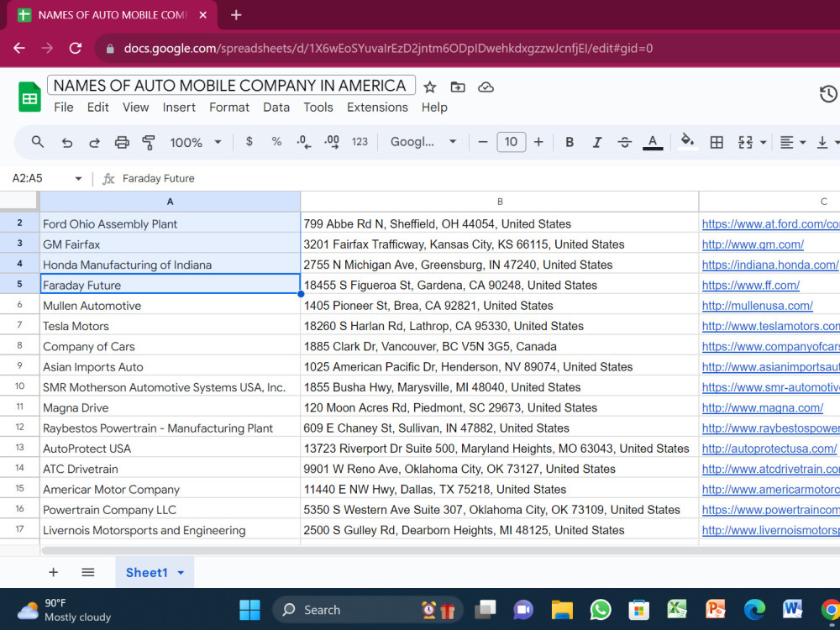Image resolution: width=840 pixels, height=630 pixels.
Task: Open the borders tool
Action: [717, 142]
